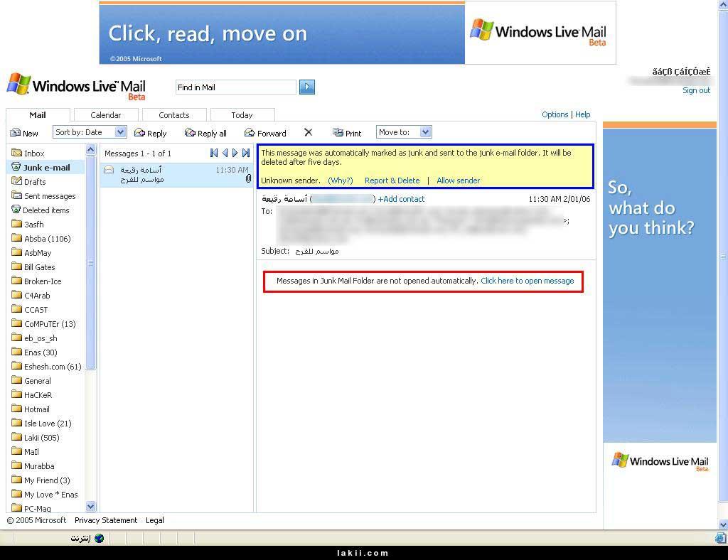Switch to the Mail tab
Screen dimensions: 728x560
pyautogui.click(x=38, y=115)
